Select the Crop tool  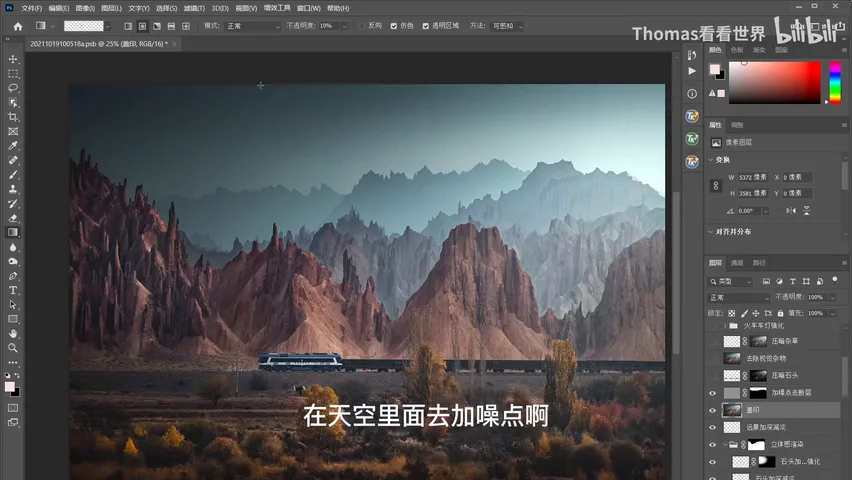(x=13, y=117)
